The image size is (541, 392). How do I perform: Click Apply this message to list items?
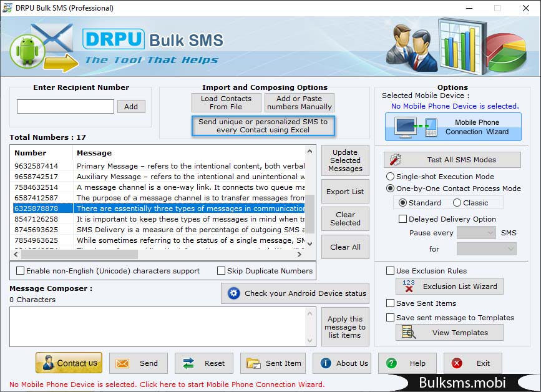345,327
